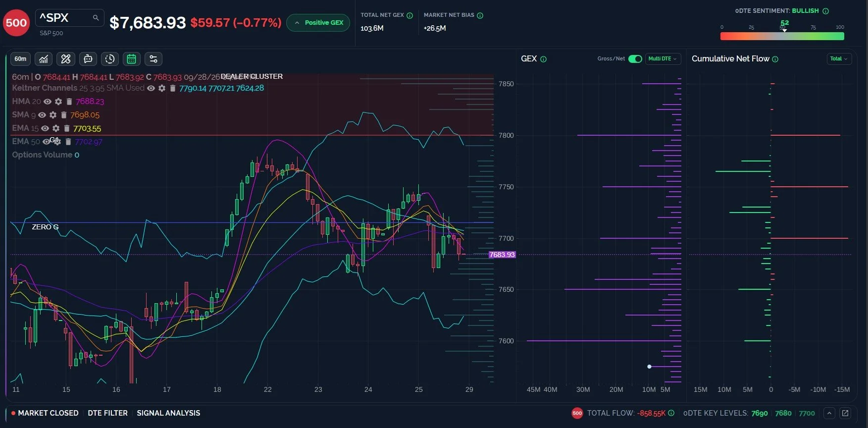Open the Multi DTE dropdown
Viewport: 868px width, 428px height.
point(663,59)
